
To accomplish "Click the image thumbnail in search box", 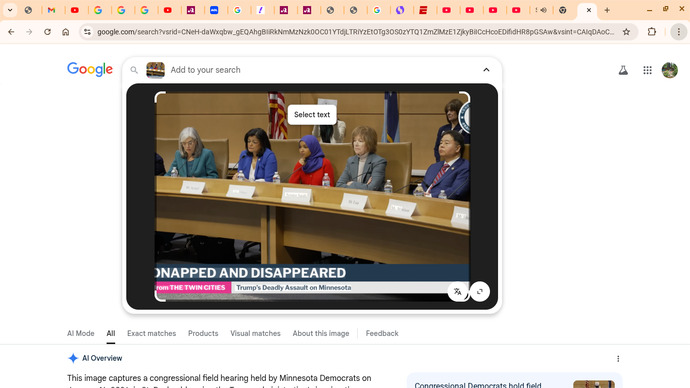I will pos(155,70).
